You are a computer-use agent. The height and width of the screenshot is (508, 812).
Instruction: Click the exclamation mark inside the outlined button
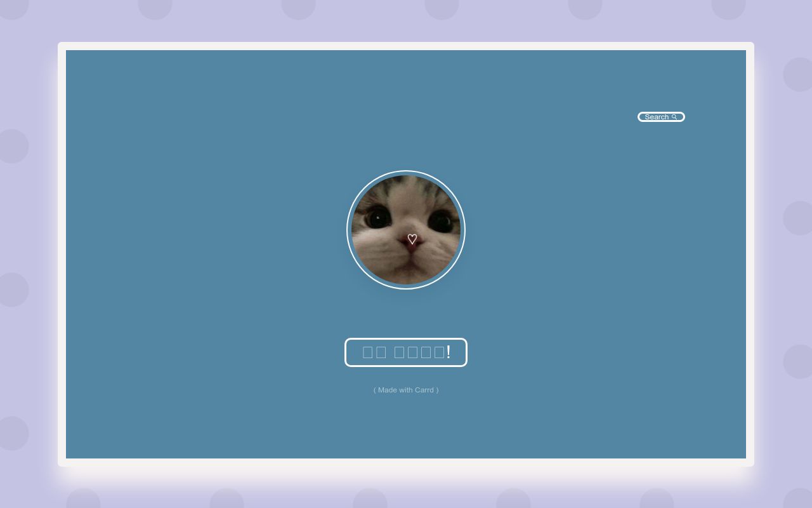[449, 352]
